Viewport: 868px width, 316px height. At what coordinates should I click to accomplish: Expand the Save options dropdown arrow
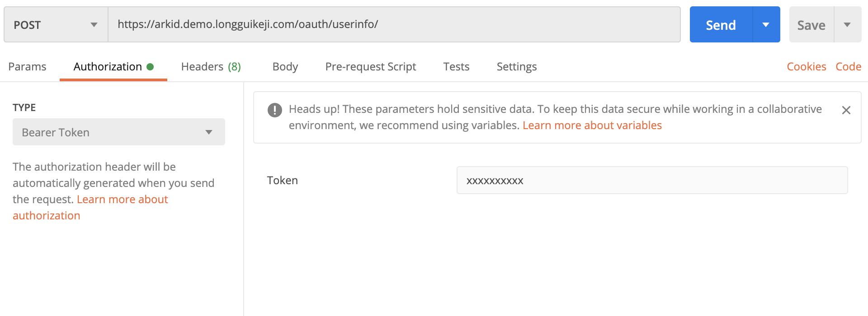(x=847, y=25)
